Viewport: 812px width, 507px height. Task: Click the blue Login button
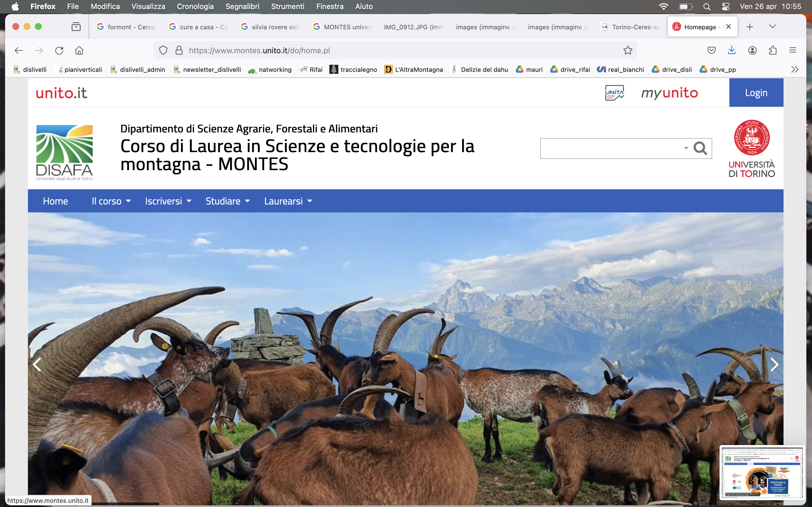click(x=756, y=93)
